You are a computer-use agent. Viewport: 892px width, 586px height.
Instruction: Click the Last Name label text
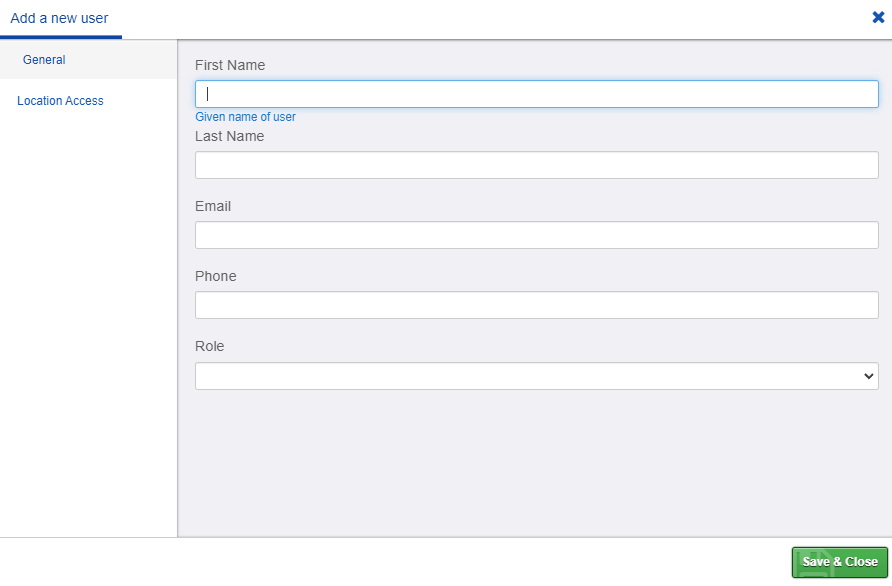[x=229, y=136]
